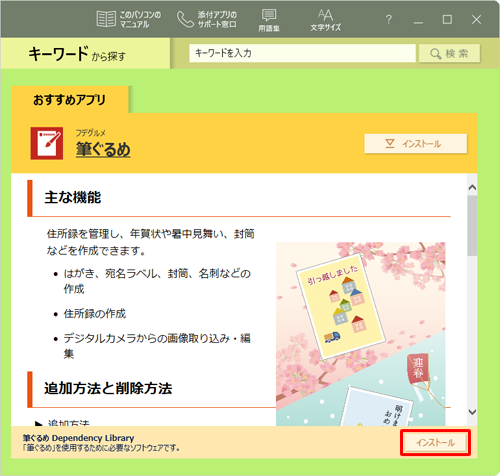This screenshot has height=476, width=500.
Task: Click the 主な機能 heading
Action: pyautogui.click(x=73, y=197)
